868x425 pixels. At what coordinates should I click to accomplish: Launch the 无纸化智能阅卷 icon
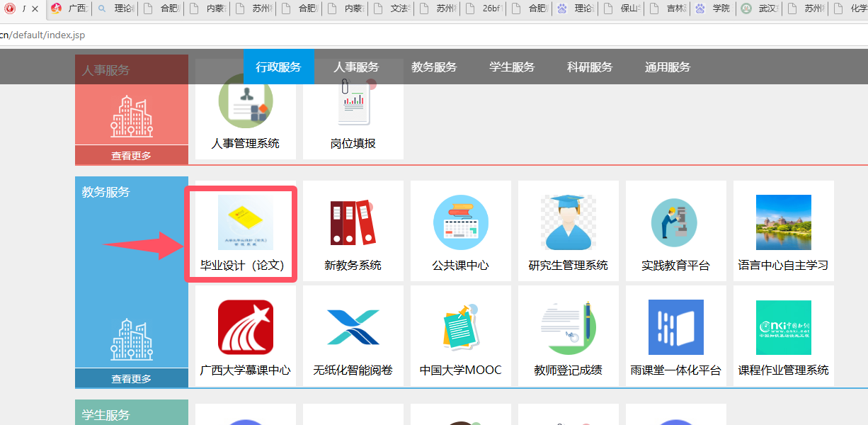(x=353, y=327)
